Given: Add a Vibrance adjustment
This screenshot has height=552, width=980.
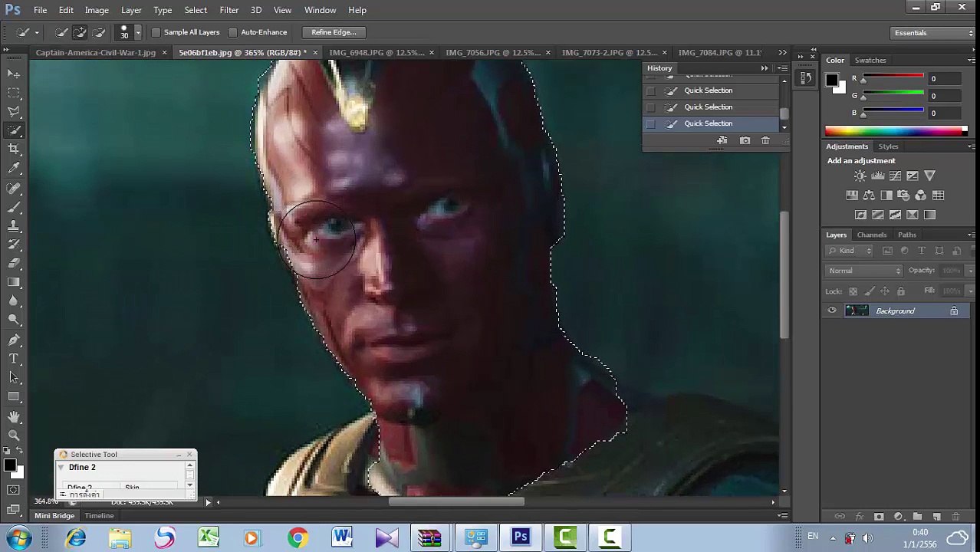Looking at the screenshot, I should 929,176.
